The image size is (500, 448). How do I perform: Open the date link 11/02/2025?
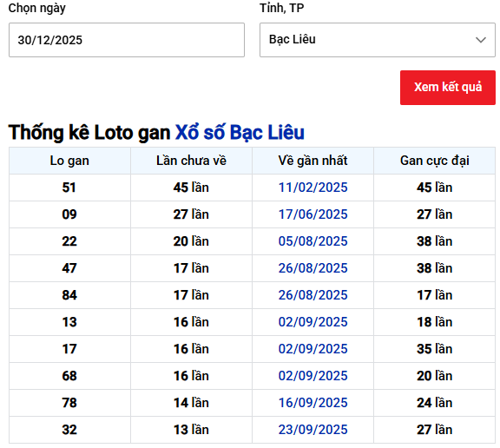pyautogui.click(x=312, y=188)
